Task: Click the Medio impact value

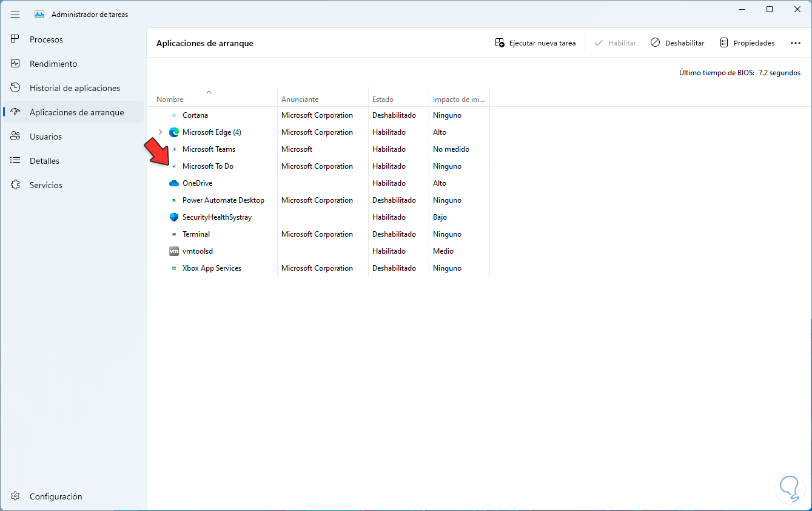Action: (x=443, y=251)
